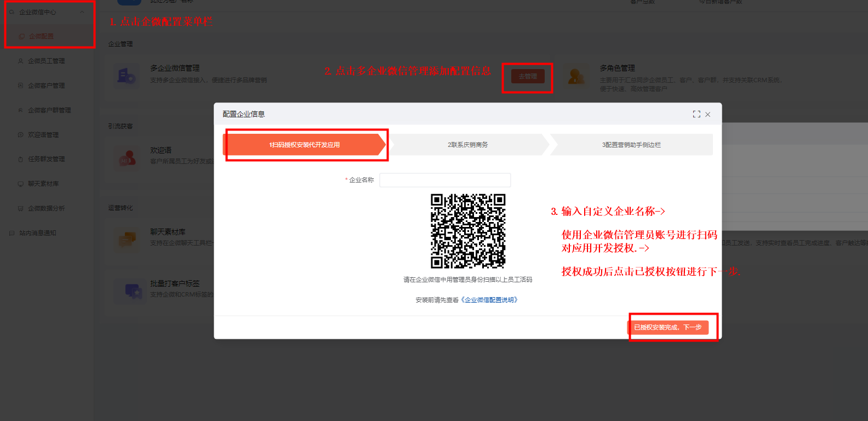Open 聊天素材库 in the sidebar menu
This screenshot has height=421, width=868.
tap(43, 184)
